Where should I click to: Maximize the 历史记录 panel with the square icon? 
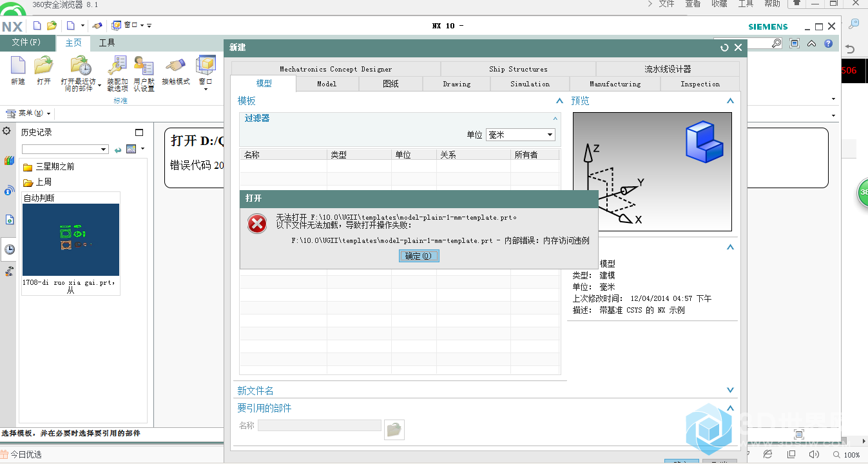(x=139, y=132)
